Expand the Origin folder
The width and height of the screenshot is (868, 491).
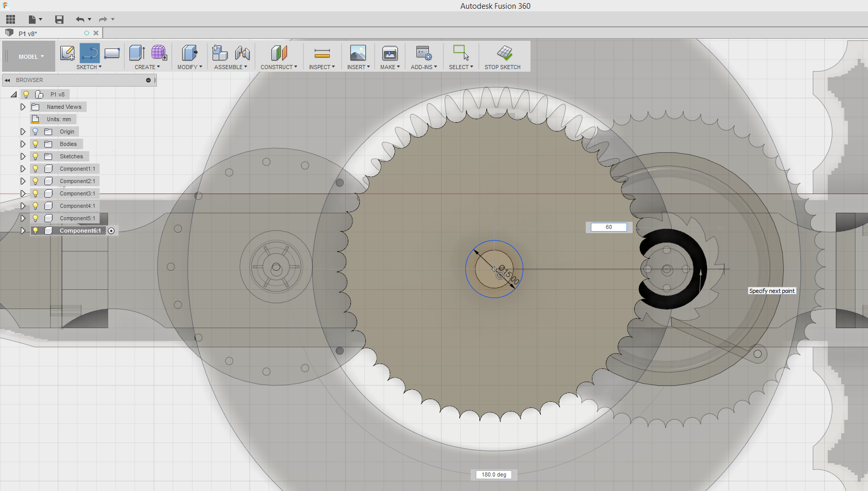(x=23, y=132)
